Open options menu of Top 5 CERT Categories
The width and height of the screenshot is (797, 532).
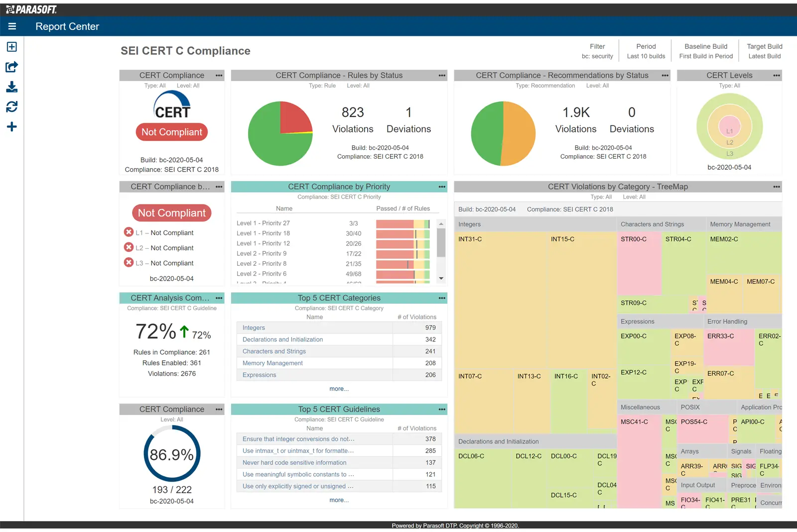coord(442,298)
